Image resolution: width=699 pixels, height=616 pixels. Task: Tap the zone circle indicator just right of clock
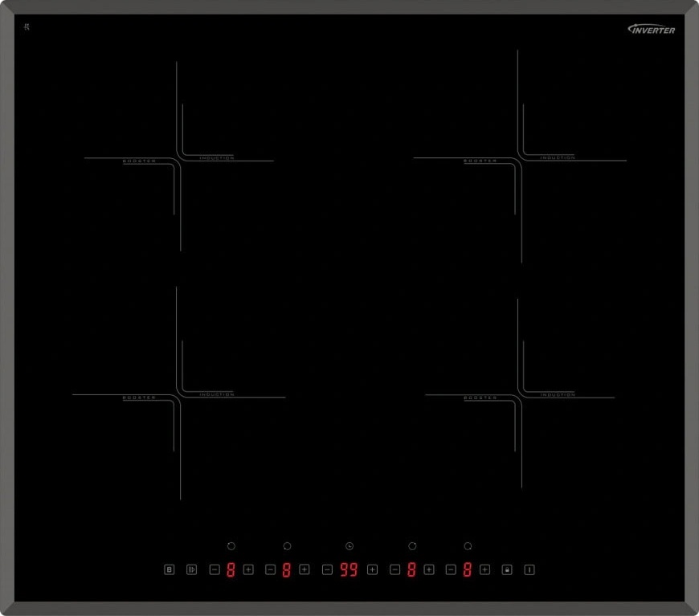click(x=412, y=546)
